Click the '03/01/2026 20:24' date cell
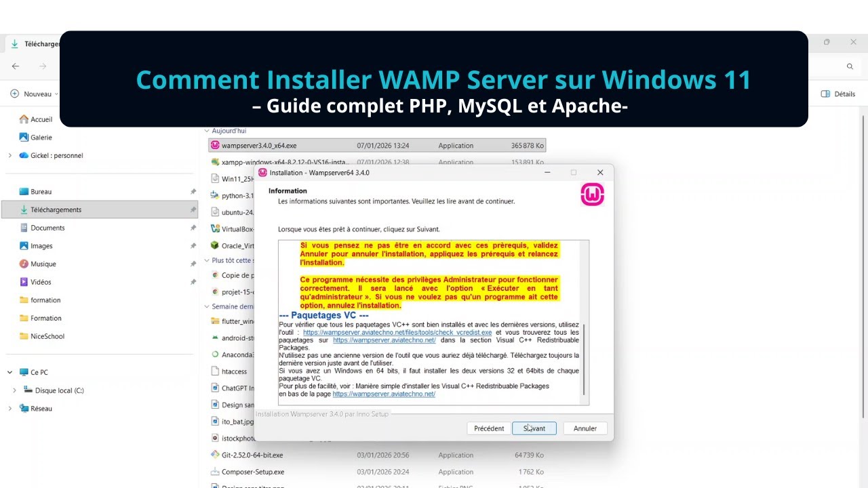868x488 pixels. pyautogui.click(x=383, y=472)
